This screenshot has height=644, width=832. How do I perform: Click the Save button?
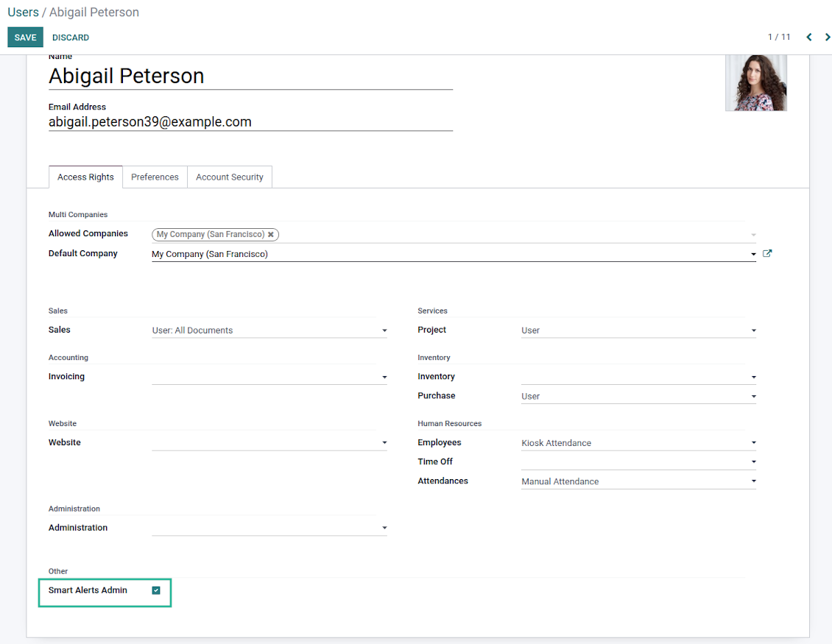[25, 38]
